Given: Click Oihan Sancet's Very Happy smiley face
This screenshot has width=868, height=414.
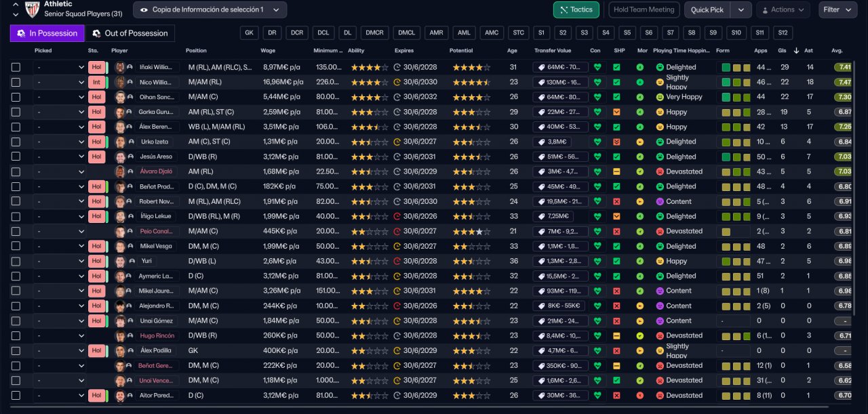Looking at the screenshot, I should [660, 97].
